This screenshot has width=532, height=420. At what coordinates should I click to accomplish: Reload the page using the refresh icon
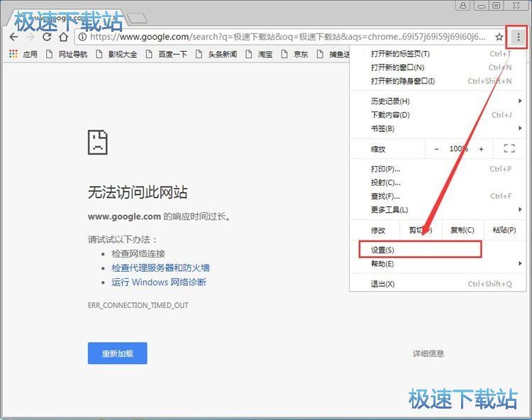tap(47, 37)
